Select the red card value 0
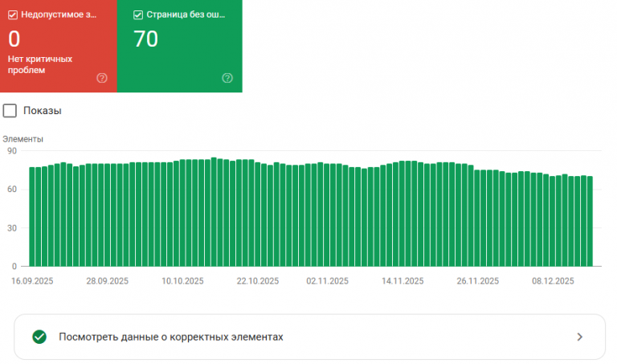Screen dimensions: 617x364 14,39
